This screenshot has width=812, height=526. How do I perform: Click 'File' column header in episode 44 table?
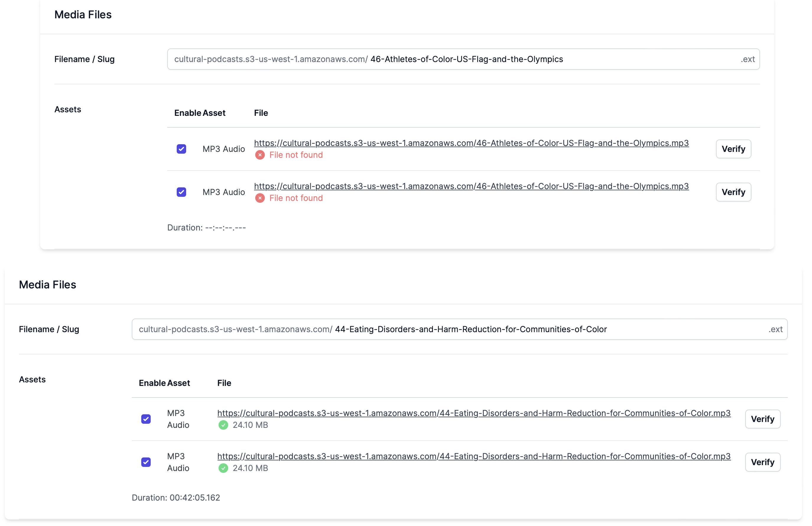pyautogui.click(x=224, y=383)
